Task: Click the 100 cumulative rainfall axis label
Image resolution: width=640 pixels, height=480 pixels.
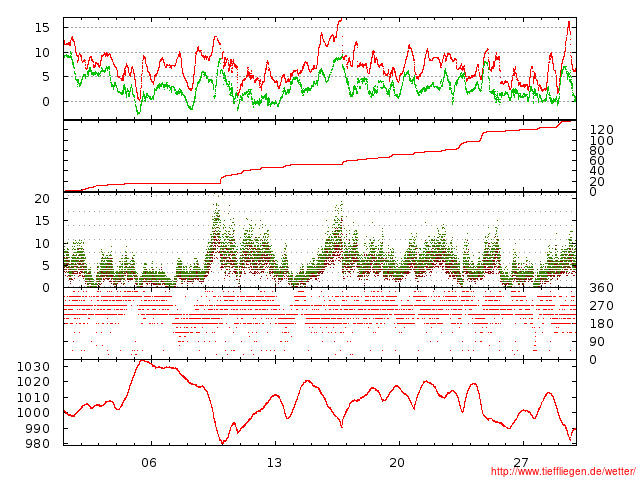Action: (x=602, y=141)
